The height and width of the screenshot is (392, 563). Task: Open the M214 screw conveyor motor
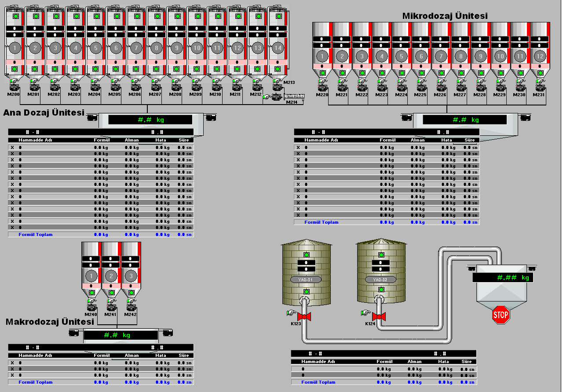pyautogui.click(x=278, y=97)
